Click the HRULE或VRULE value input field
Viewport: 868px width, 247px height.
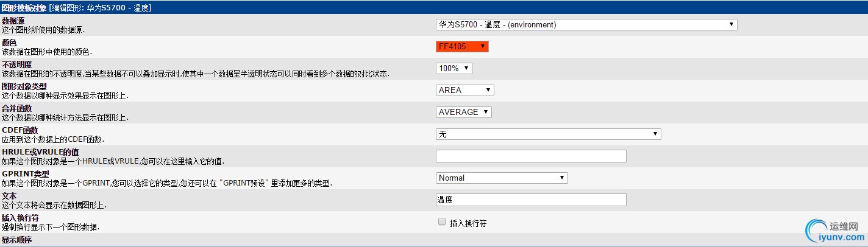531,156
